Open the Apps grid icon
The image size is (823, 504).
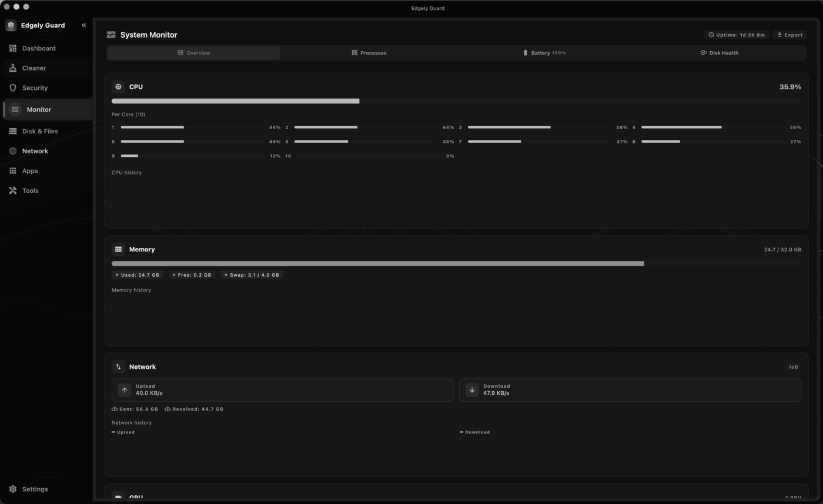pos(13,171)
